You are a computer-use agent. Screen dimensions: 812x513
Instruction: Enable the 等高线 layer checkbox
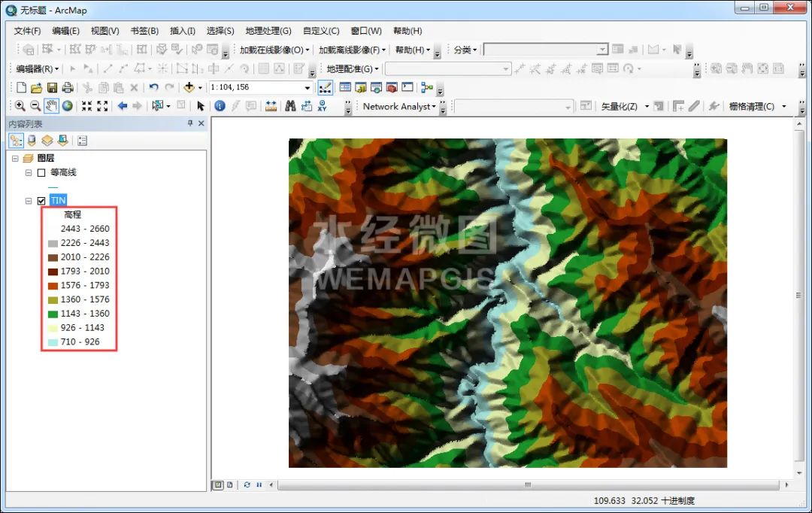(x=41, y=172)
